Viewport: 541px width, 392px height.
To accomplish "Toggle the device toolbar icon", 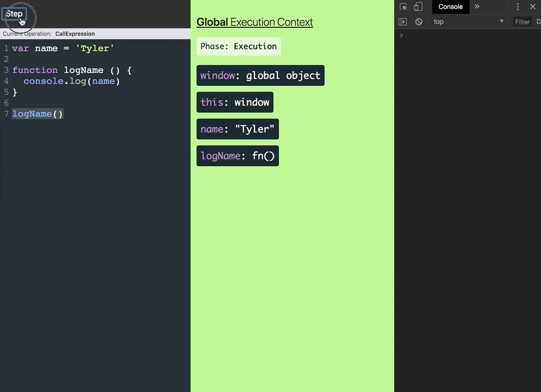I will click(418, 6).
